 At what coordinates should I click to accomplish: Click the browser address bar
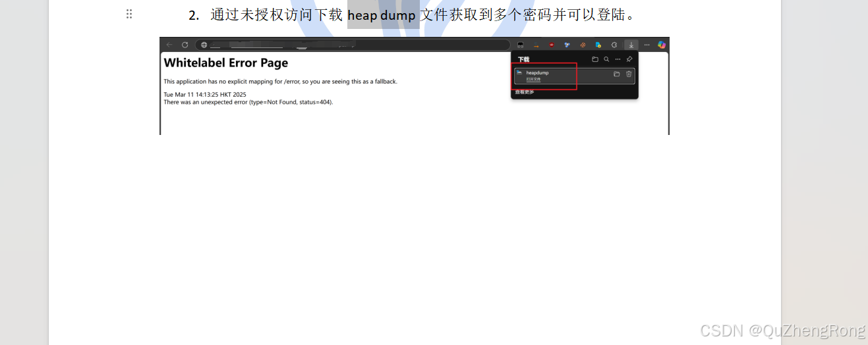pos(353,45)
